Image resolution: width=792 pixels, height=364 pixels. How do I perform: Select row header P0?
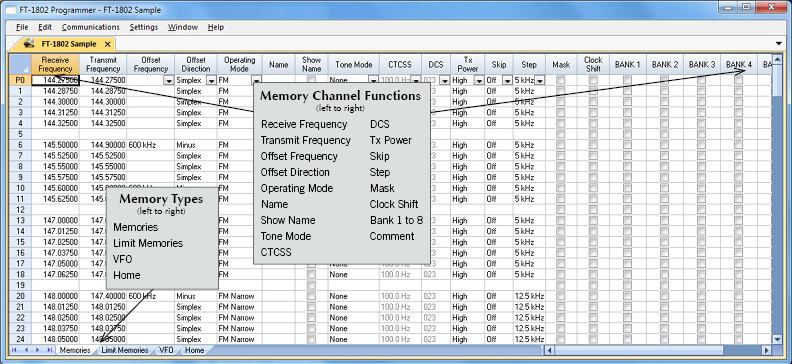click(20, 80)
